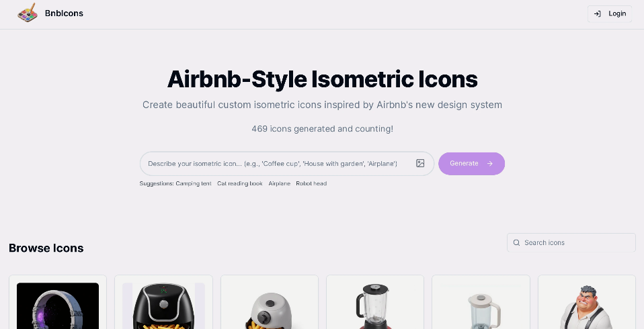The image size is (644, 329).
Task: Click the BnbIcons palette logo
Action: (28, 13)
